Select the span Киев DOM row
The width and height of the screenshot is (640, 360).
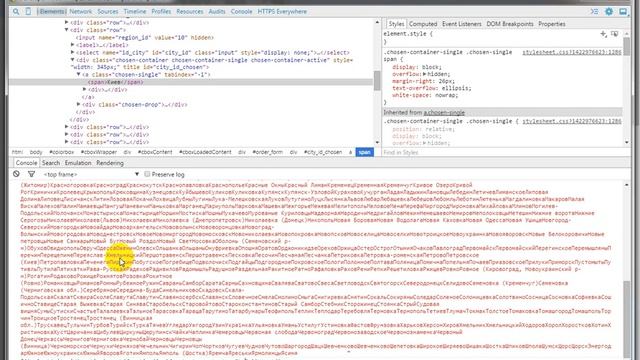pos(191,82)
